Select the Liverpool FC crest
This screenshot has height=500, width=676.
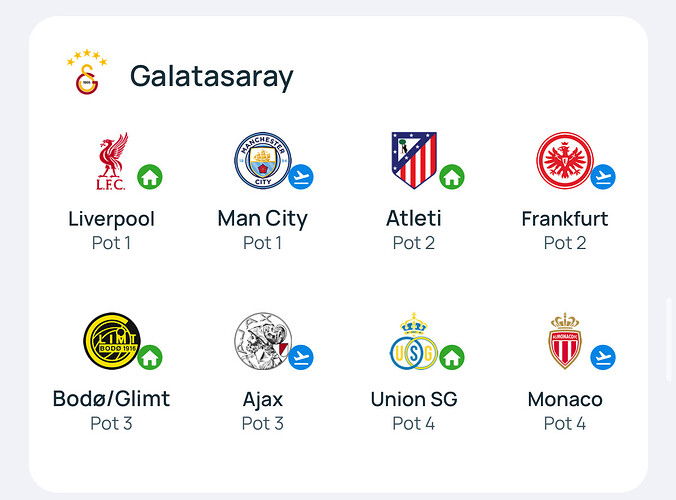pyautogui.click(x=112, y=161)
